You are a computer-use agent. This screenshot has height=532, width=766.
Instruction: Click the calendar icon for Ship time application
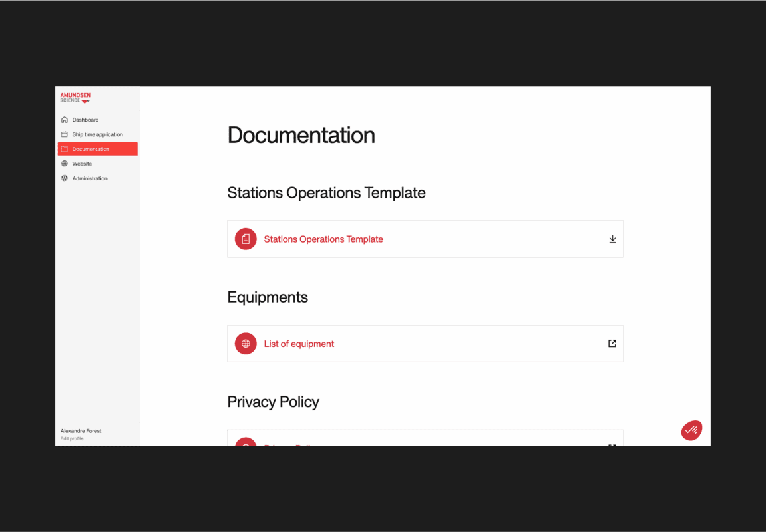pyautogui.click(x=65, y=134)
